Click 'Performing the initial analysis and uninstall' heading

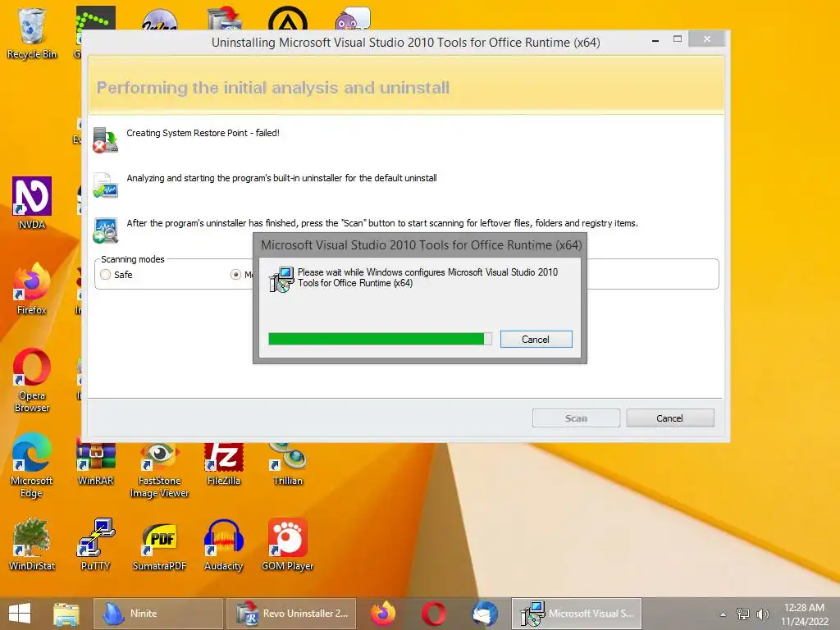pyautogui.click(x=273, y=88)
